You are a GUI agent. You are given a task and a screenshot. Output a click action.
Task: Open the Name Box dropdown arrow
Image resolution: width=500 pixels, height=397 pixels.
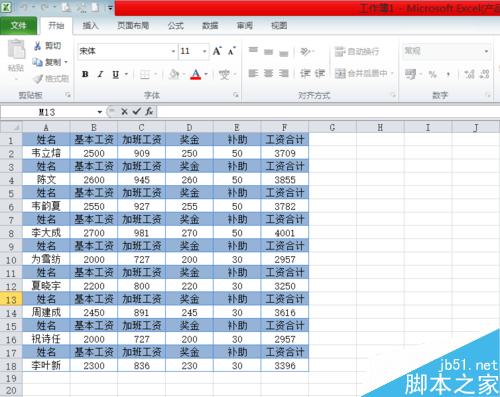(99, 112)
